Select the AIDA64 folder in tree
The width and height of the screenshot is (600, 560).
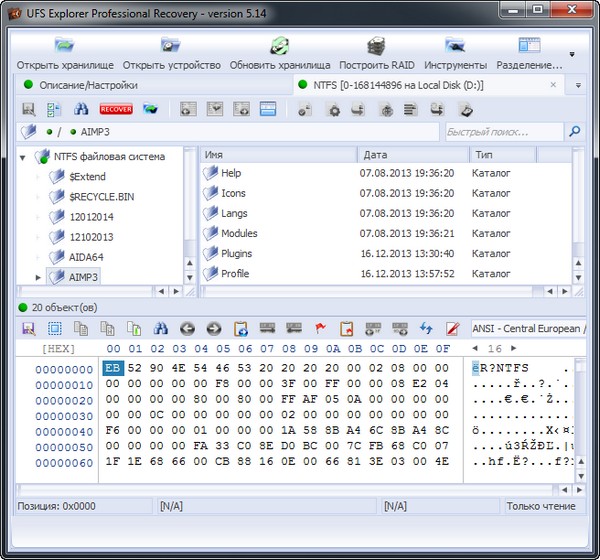tap(87, 257)
